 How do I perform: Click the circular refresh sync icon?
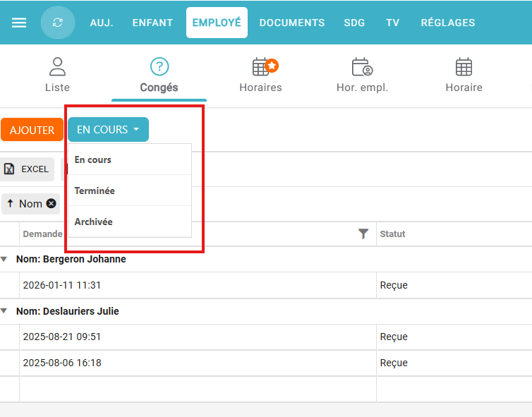58,23
